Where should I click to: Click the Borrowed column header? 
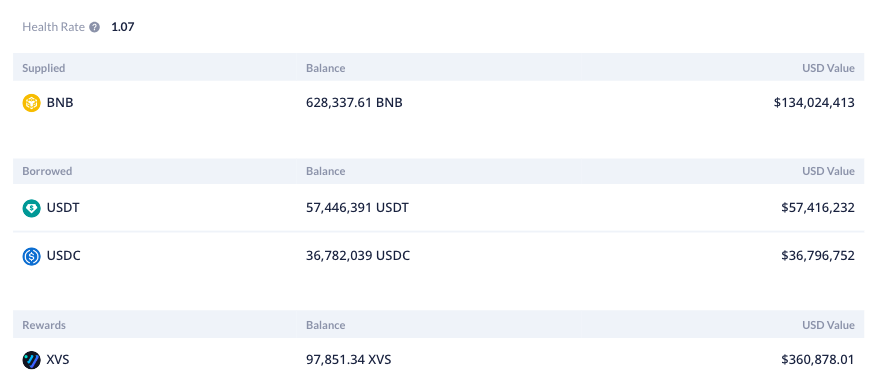(47, 171)
